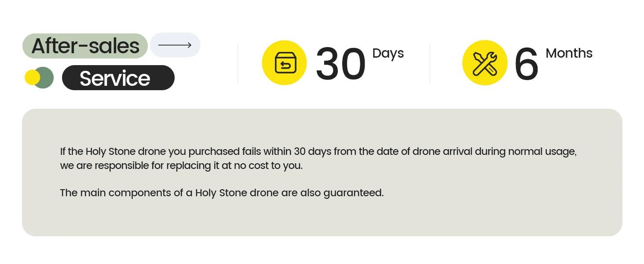Click the yellow return box icon

[284, 63]
